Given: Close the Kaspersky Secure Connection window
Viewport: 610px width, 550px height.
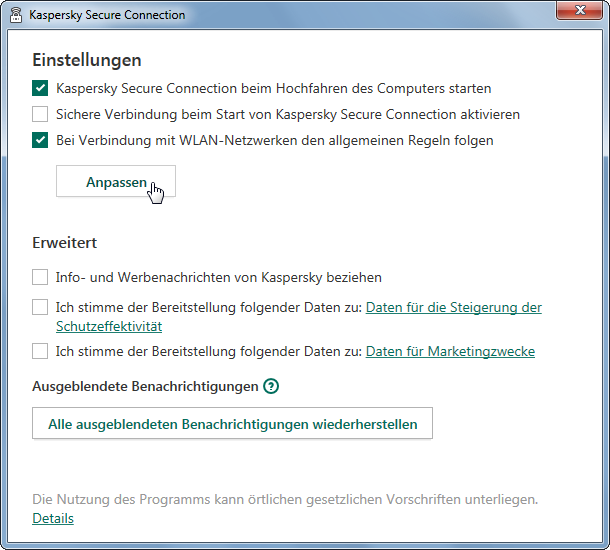Looking at the screenshot, I should (x=579, y=10).
